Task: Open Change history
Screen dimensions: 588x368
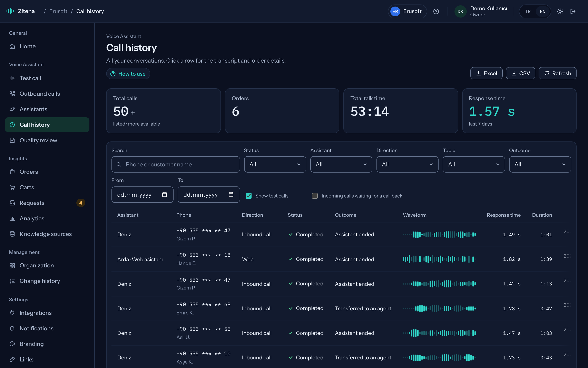Action: click(47, 281)
